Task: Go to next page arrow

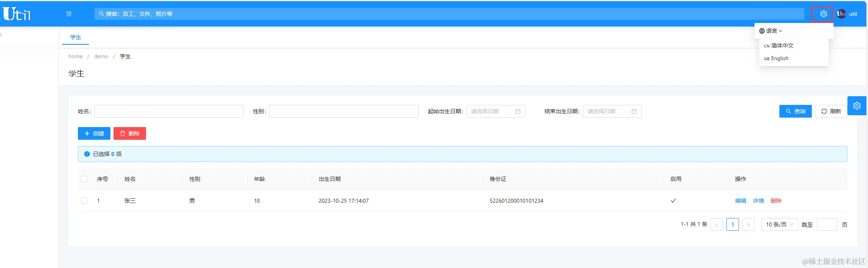Action: [x=749, y=224]
